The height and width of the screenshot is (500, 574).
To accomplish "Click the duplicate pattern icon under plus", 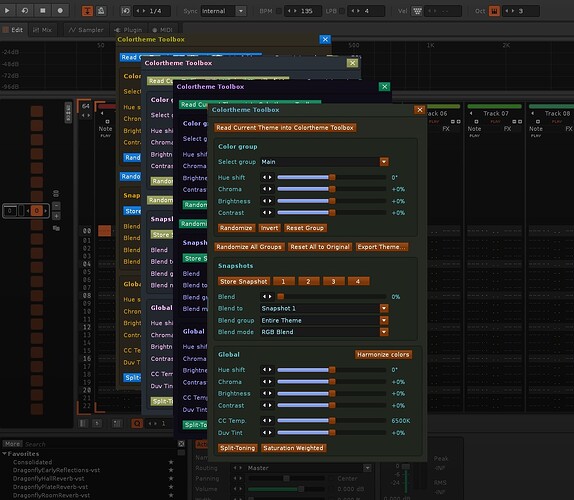I will (56, 228).
